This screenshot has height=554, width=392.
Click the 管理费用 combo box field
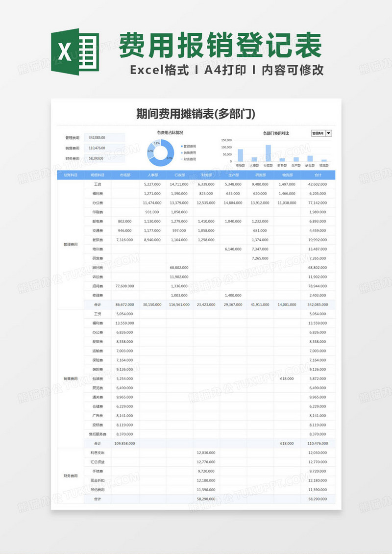pos(318,133)
